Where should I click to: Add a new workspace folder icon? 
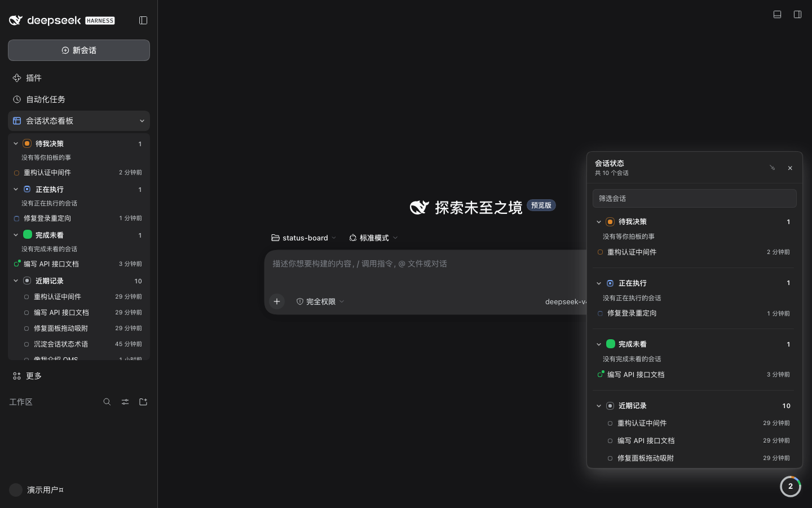(x=143, y=402)
